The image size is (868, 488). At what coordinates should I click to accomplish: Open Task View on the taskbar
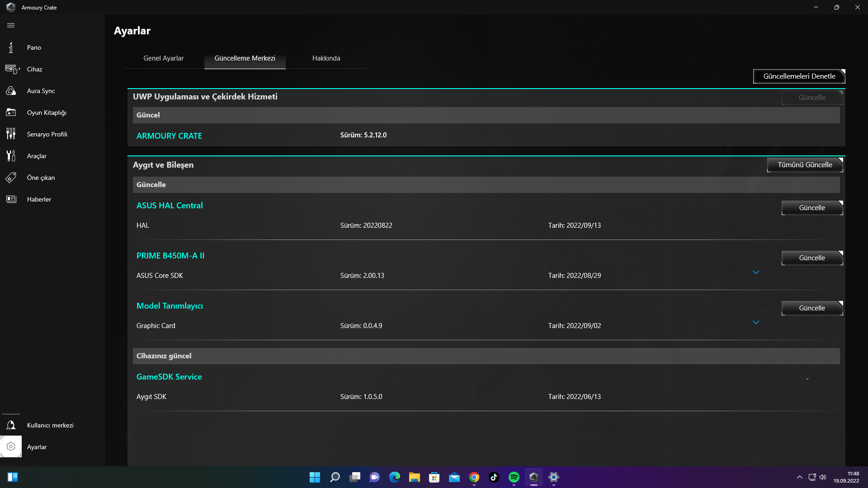pyautogui.click(x=354, y=477)
